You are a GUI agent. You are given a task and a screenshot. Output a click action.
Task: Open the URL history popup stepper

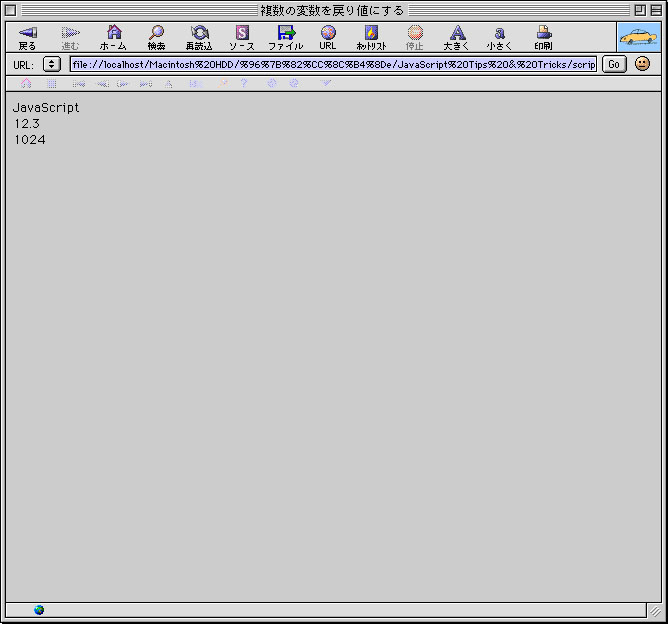(x=52, y=64)
